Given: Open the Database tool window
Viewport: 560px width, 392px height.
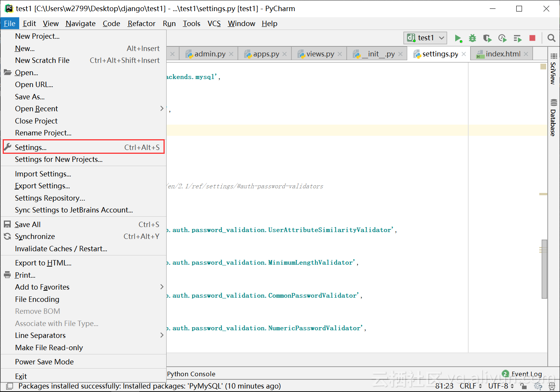Looking at the screenshot, I should pyautogui.click(x=553, y=117).
